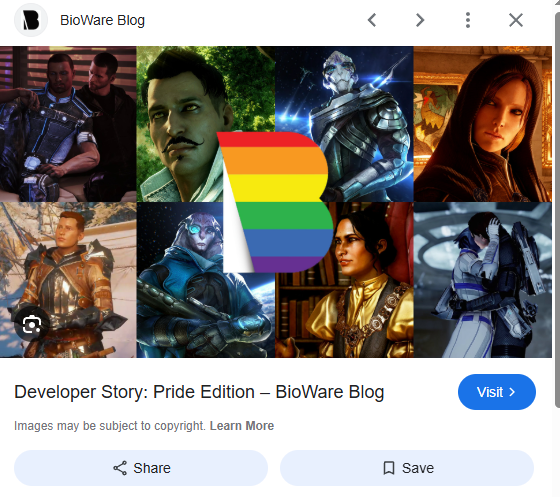Close the image preview panel

tap(516, 20)
